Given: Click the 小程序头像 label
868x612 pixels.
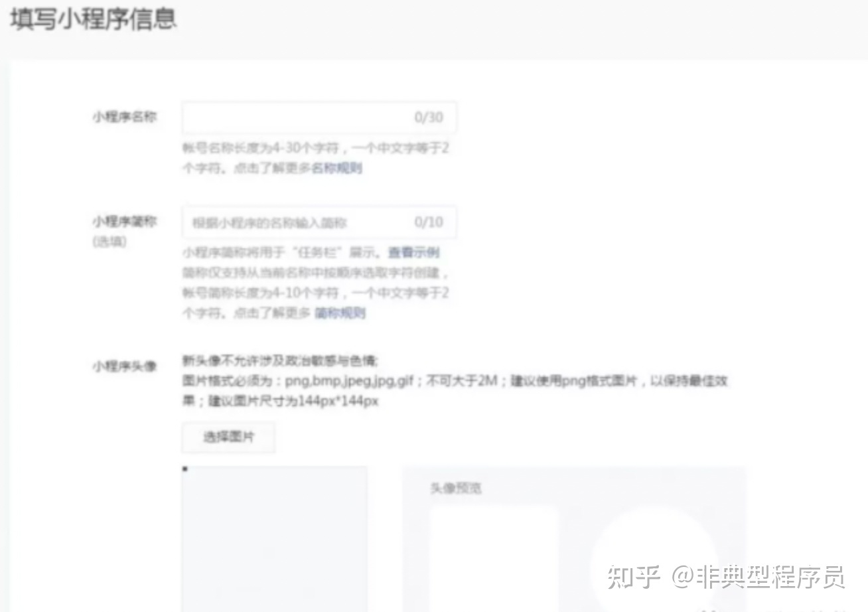Looking at the screenshot, I should (124, 366).
